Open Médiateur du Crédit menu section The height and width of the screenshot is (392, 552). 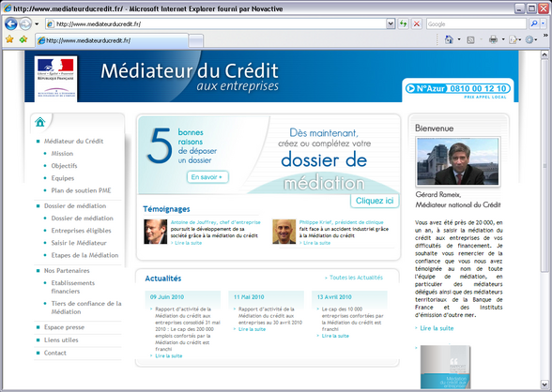(73, 141)
